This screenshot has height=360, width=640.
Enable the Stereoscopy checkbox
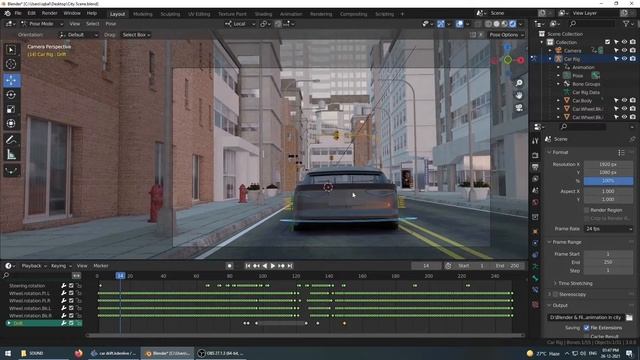click(555, 294)
